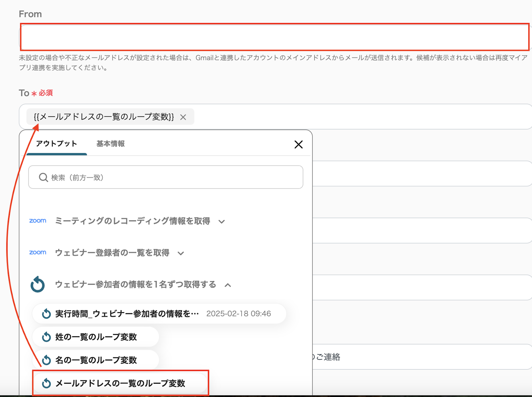Image resolution: width=532 pixels, height=397 pixels.
Task: Choose the 姓の一覧のループ変数 output
Action: click(x=96, y=337)
